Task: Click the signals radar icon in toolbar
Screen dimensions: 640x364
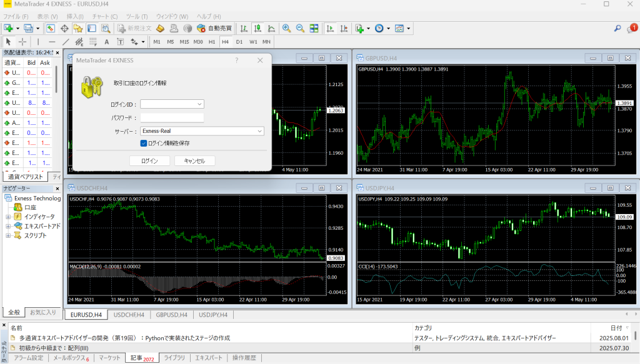Action: coord(187,28)
